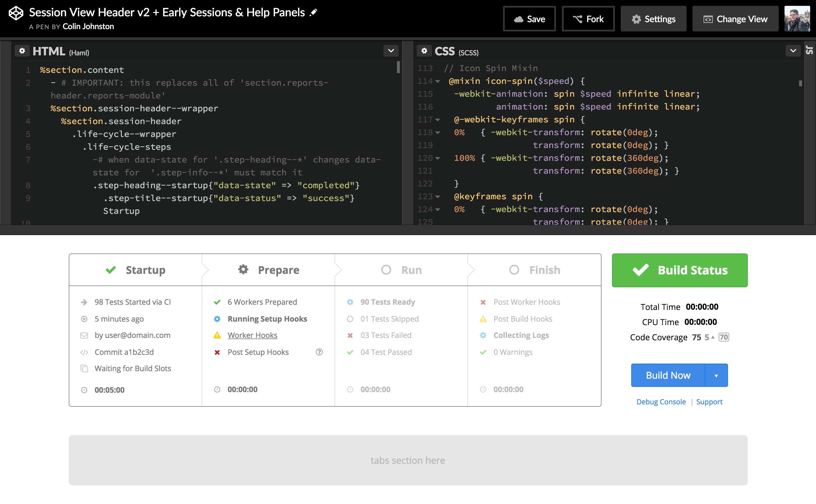Open HTML editor settings gear
816x504 pixels.
22,51
